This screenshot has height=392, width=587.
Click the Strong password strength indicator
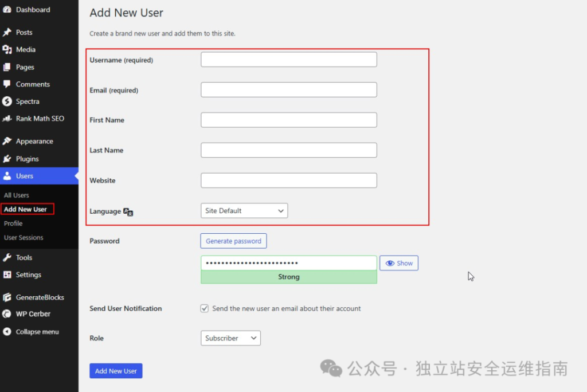[x=289, y=277]
